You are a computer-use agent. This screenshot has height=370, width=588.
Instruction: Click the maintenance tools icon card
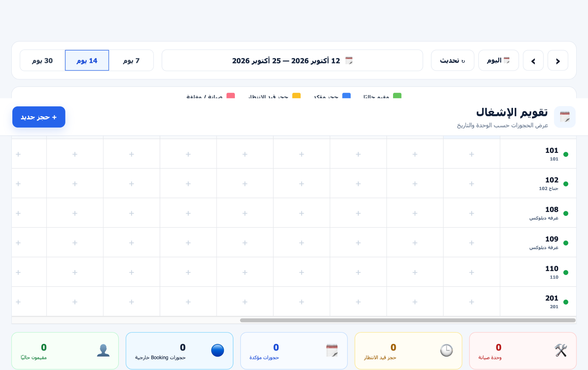[x=560, y=350]
